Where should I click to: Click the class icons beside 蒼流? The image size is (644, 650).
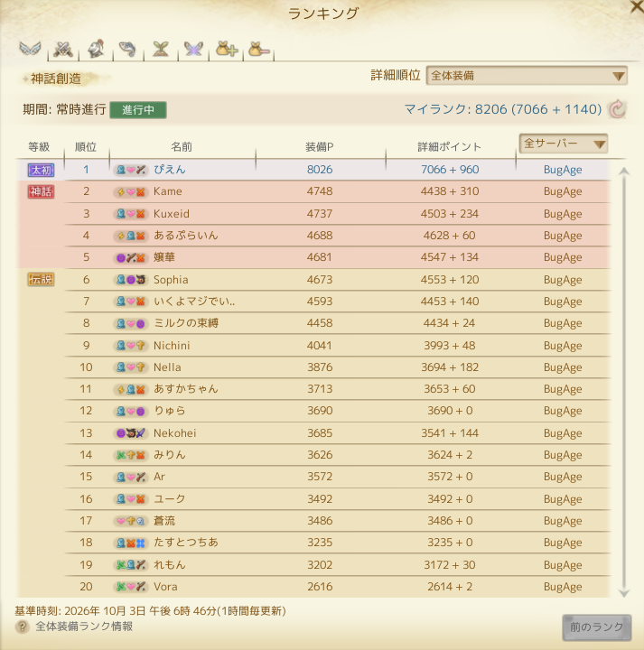pos(131,521)
